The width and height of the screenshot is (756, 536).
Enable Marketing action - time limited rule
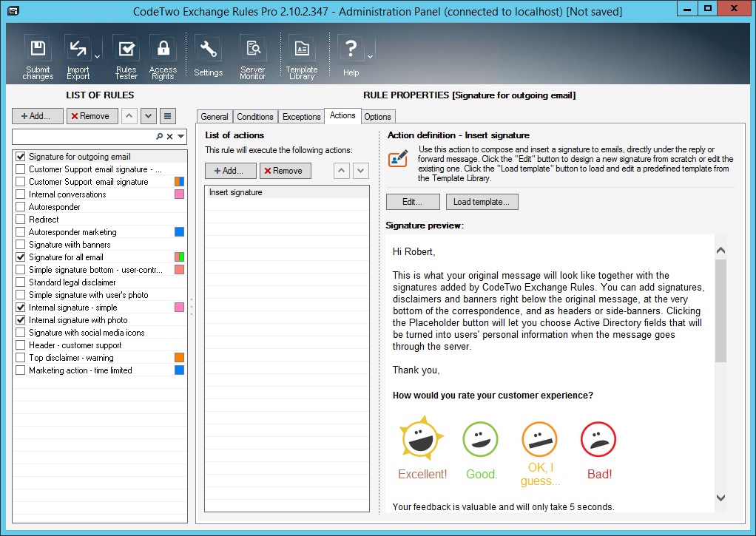20,370
